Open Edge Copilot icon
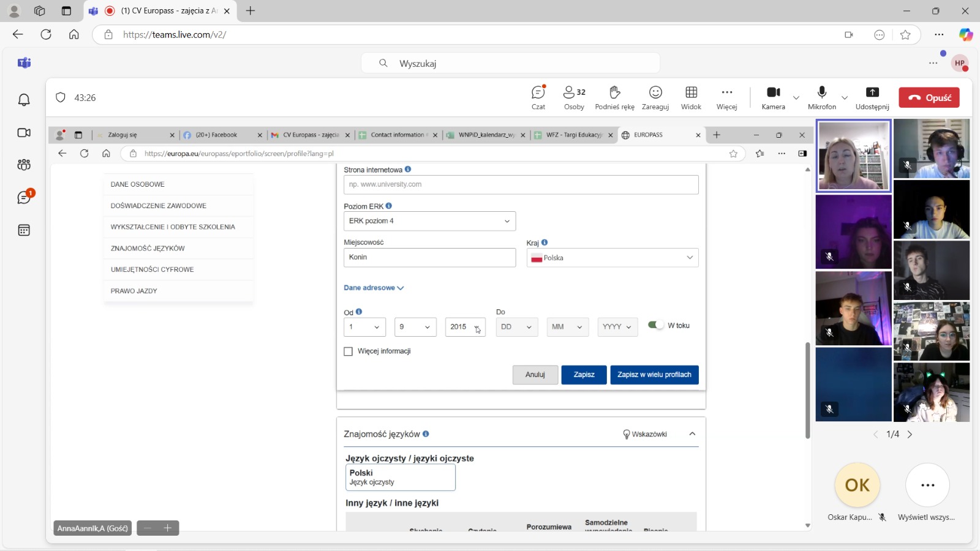Image resolution: width=980 pixels, height=551 pixels. point(966,35)
